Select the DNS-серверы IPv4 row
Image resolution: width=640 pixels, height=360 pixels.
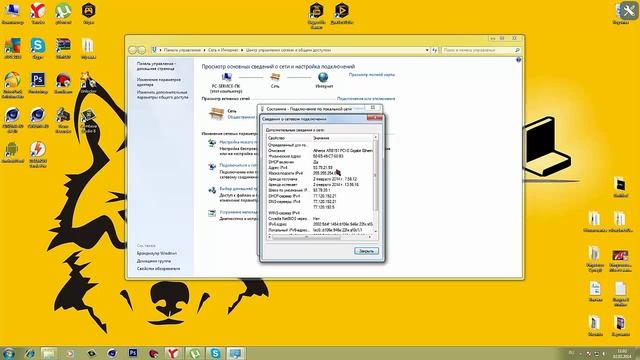(x=320, y=202)
